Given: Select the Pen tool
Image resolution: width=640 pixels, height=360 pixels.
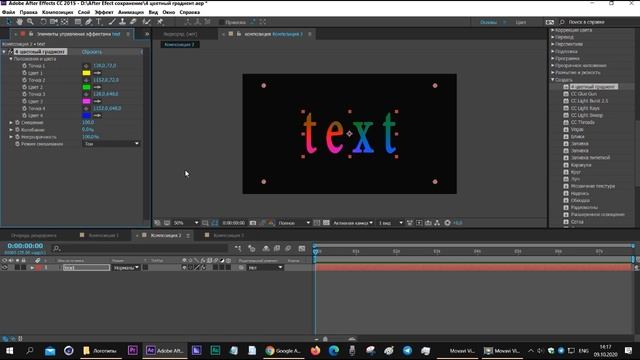Looking at the screenshot, I should point(89,22).
